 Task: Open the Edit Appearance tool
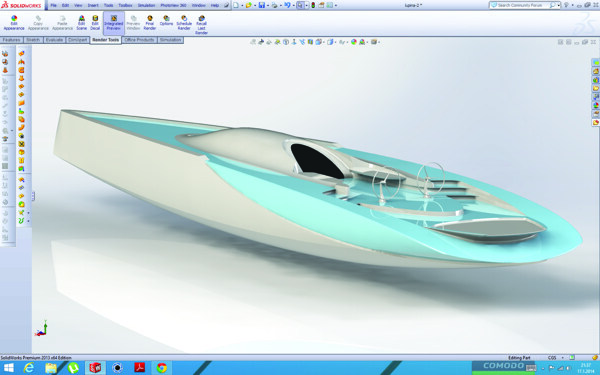(x=14, y=23)
